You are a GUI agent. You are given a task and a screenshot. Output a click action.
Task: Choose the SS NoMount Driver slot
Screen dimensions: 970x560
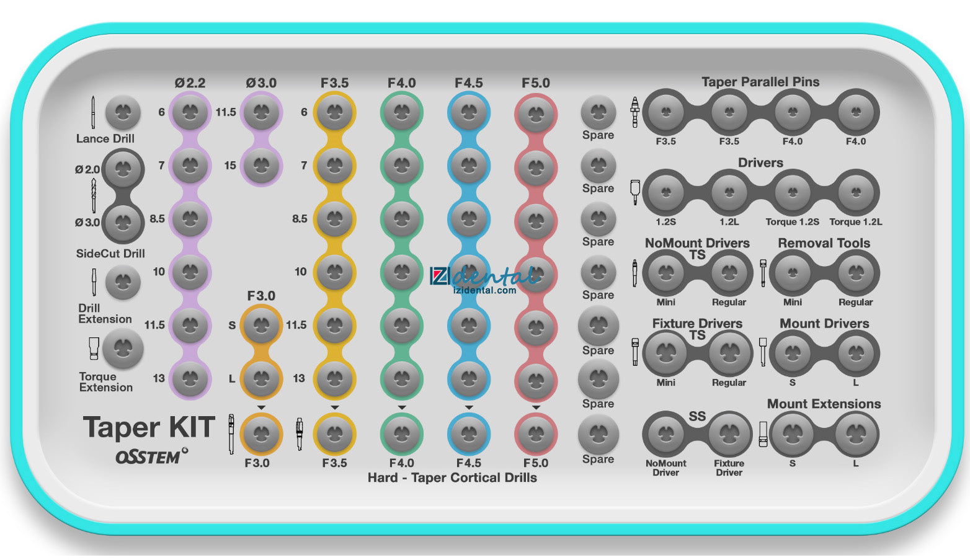[x=665, y=433]
